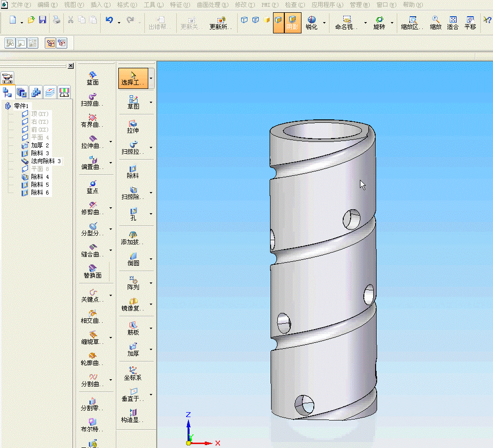Open the 特征 (U) menu
The width and height of the screenshot is (493, 448).
(180, 5)
